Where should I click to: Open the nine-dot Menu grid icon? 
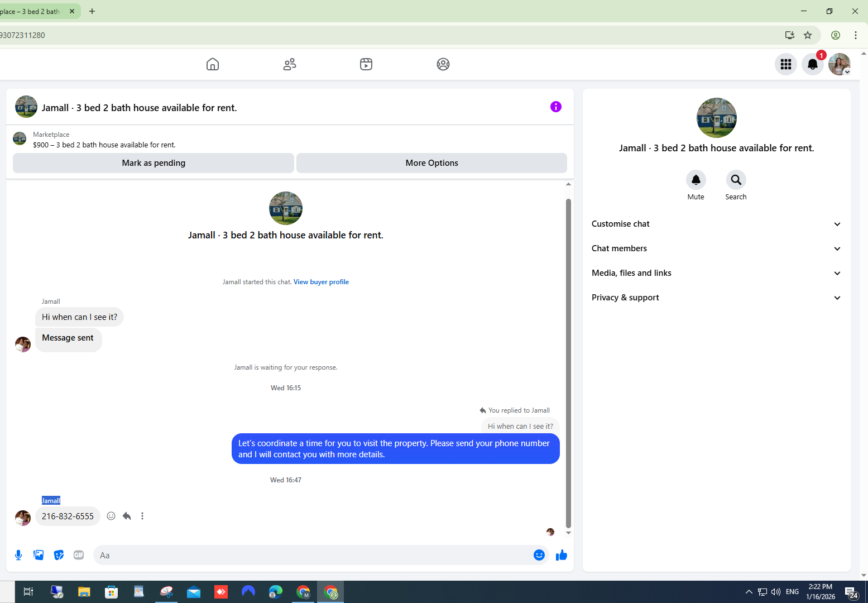(x=786, y=64)
